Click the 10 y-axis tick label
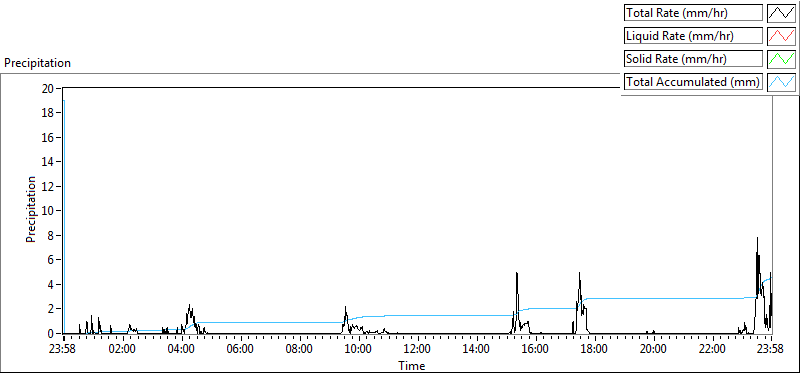The height and width of the screenshot is (373, 800). tap(49, 211)
